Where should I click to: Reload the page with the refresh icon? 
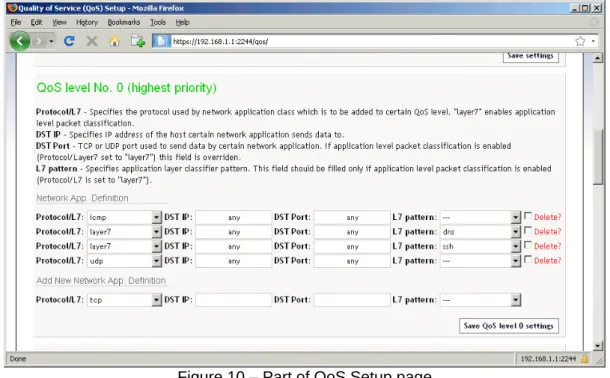point(69,41)
